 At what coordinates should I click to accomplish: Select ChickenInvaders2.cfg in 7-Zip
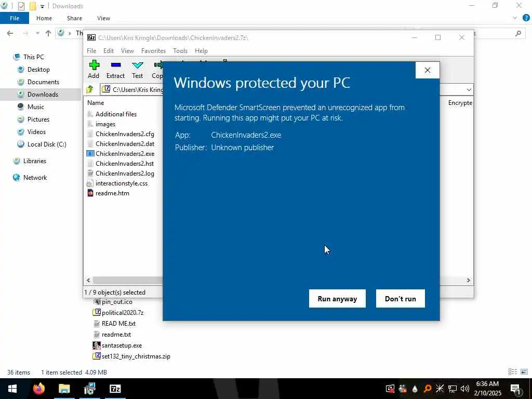click(125, 134)
